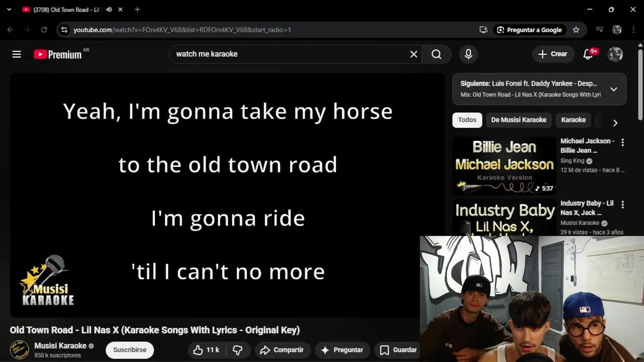This screenshot has width=644, height=362.
Task: Open options menu for Billie Jean video
Action: [622, 143]
